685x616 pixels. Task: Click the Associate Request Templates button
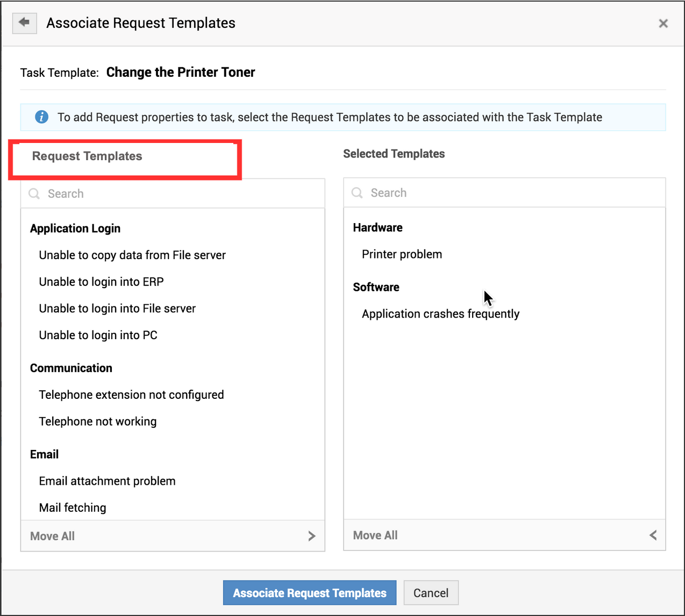(x=309, y=593)
